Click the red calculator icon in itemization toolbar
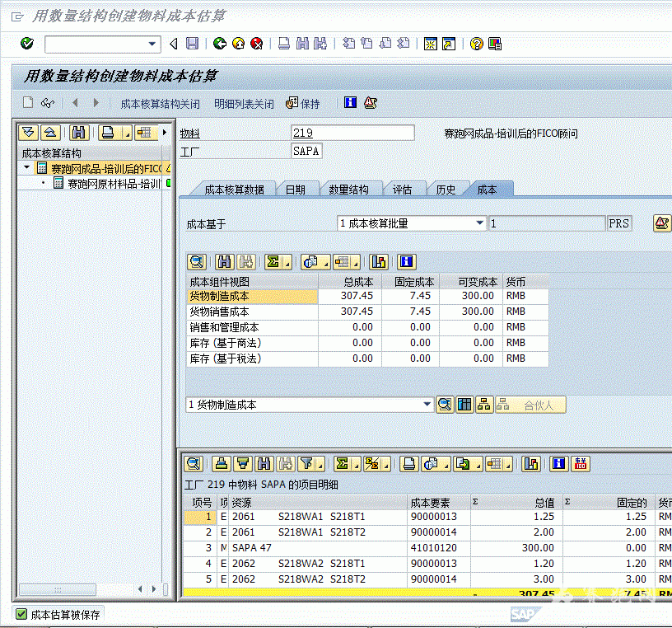Viewport: 672px width, 628px height. (581, 464)
